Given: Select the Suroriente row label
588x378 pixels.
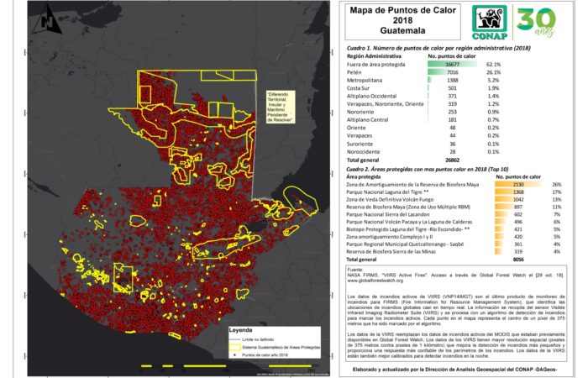Looking at the screenshot, I should 360,144.
